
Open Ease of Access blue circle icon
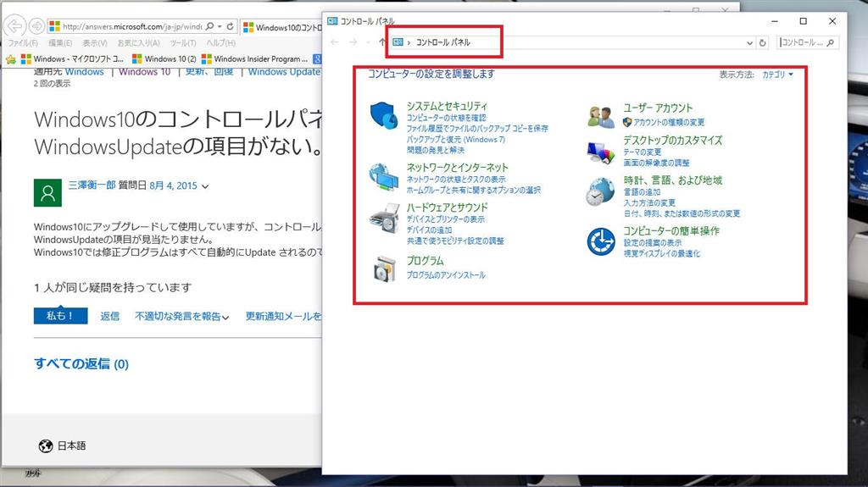(x=601, y=242)
